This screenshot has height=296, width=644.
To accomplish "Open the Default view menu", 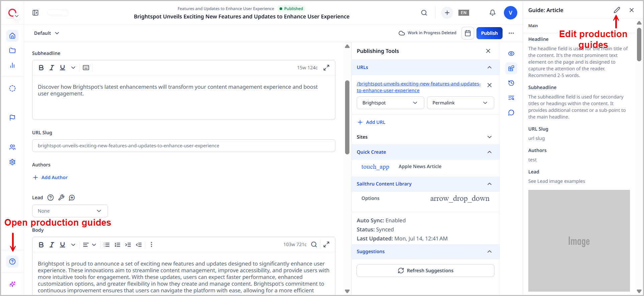I will click(46, 33).
